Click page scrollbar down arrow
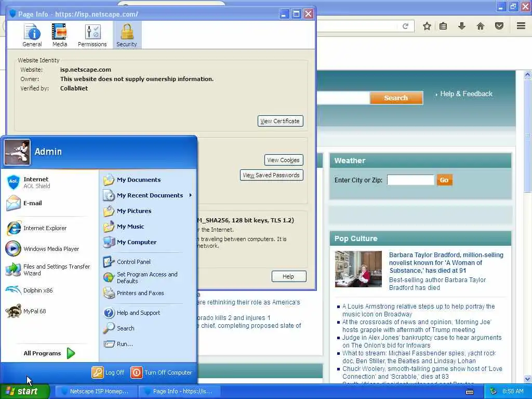 click(x=528, y=379)
